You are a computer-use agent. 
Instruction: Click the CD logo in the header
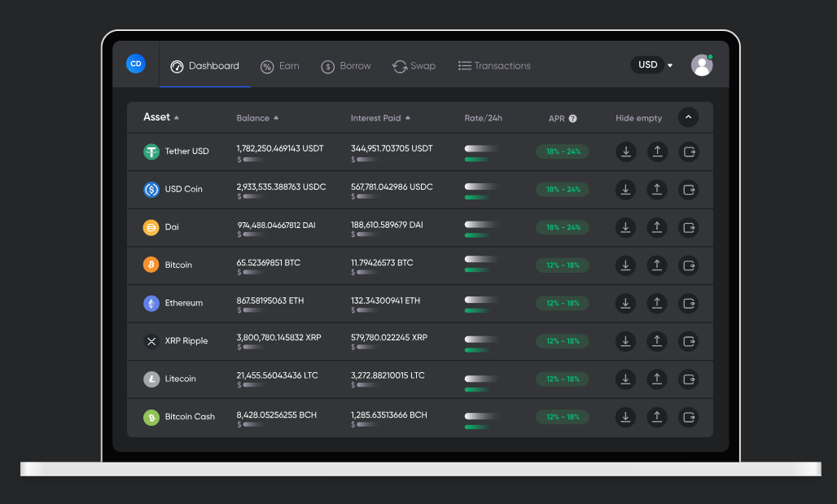tap(136, 64)
